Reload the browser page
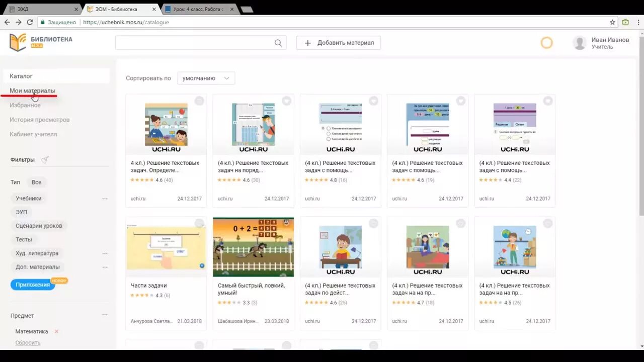Viewport: 644px width, 362px height. coord(30,22)
